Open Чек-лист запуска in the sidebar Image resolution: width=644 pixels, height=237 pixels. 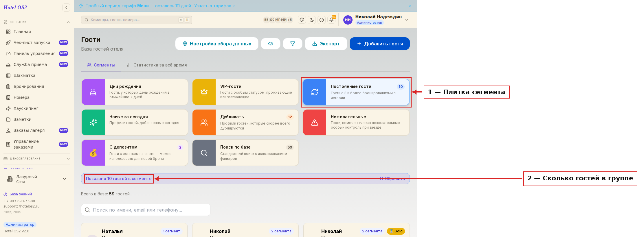point(37,42)
